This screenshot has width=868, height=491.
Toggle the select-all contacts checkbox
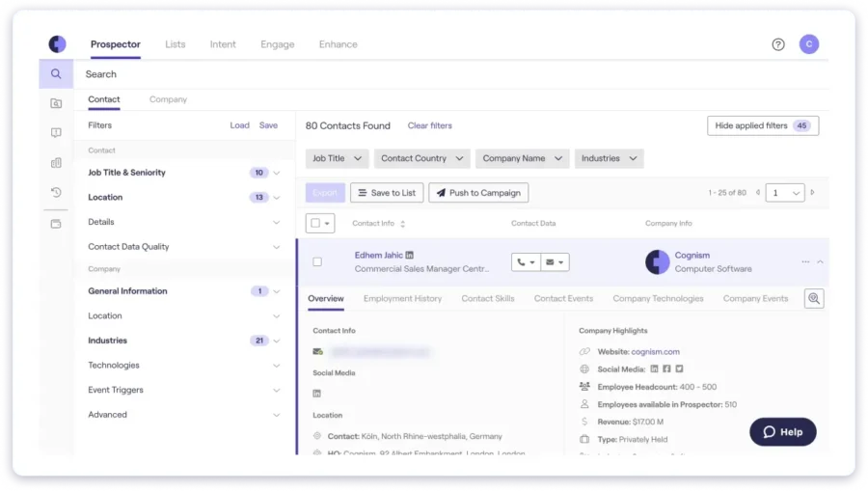tap(315, 223)
